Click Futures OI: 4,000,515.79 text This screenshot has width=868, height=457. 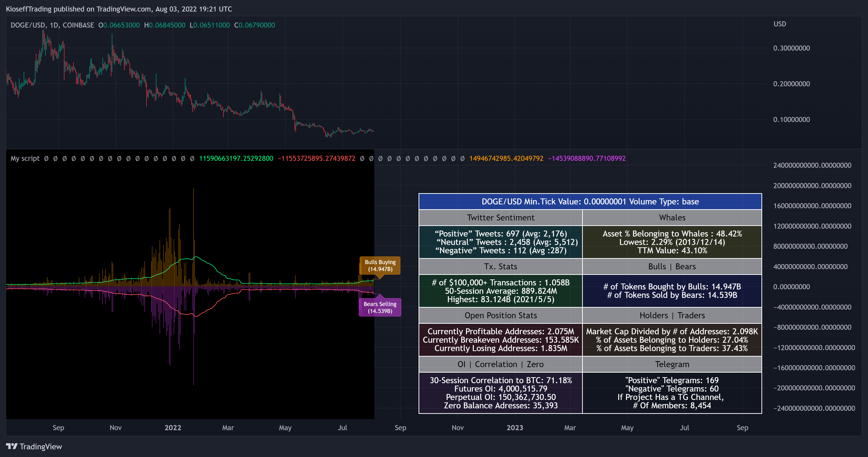click(500, 389)
